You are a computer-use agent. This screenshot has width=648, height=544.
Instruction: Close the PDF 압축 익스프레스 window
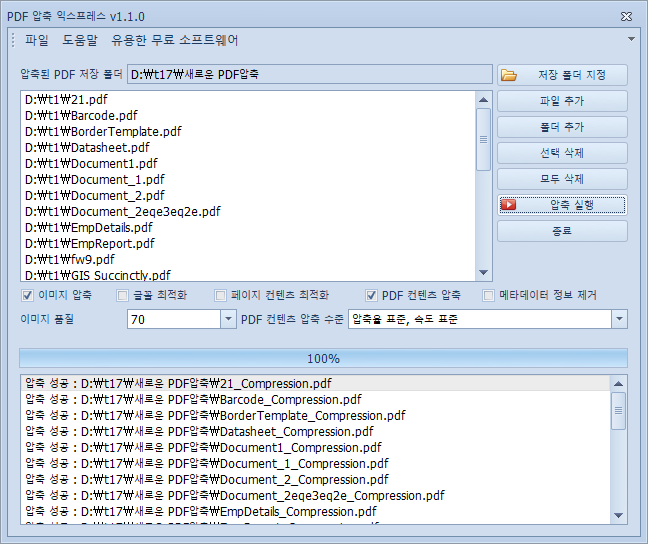point(627,16)
